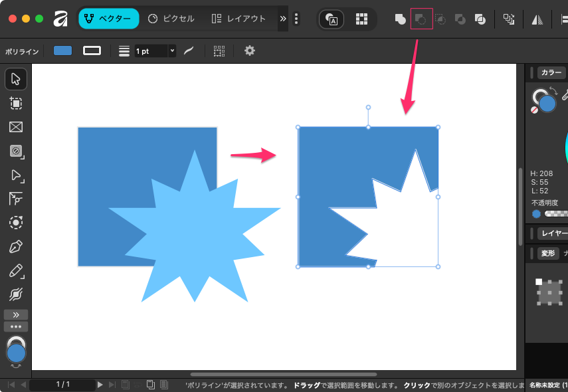Swap fill and stroke in Color panel
This screenshot has width=568, height=392.
pos(553,90)
